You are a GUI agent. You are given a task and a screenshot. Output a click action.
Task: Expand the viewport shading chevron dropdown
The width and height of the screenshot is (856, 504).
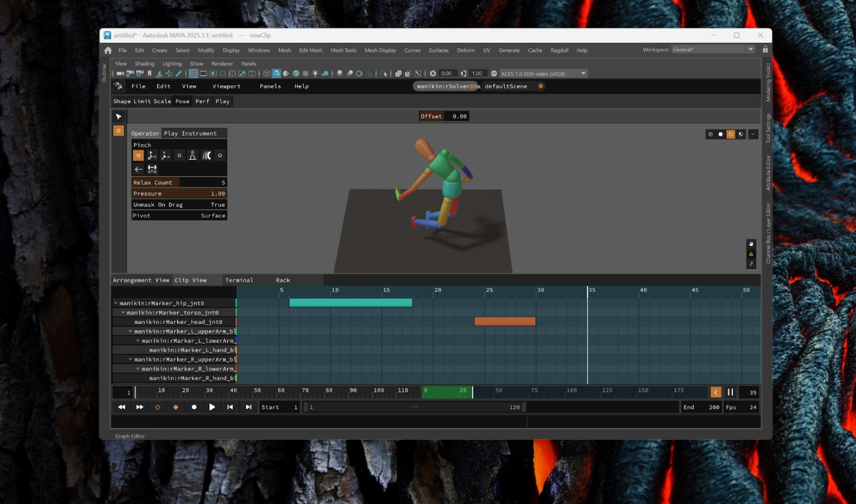click(x=753, y=135)
